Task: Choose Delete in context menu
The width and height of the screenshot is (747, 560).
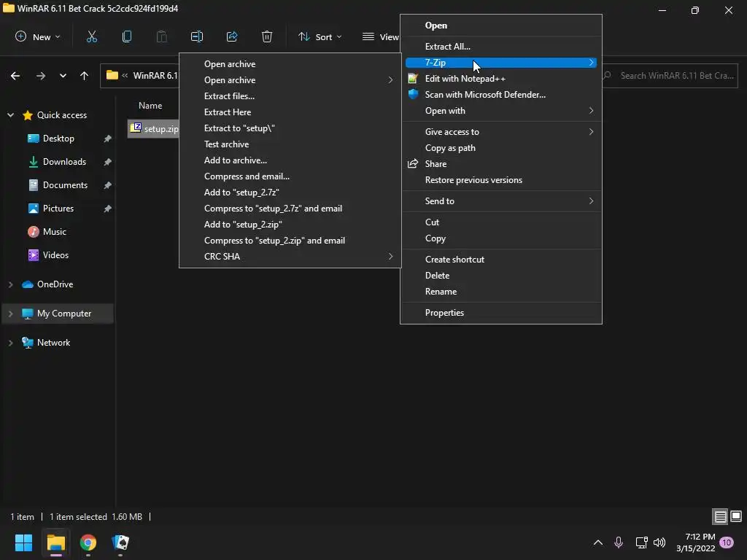Action: [500, 276]
